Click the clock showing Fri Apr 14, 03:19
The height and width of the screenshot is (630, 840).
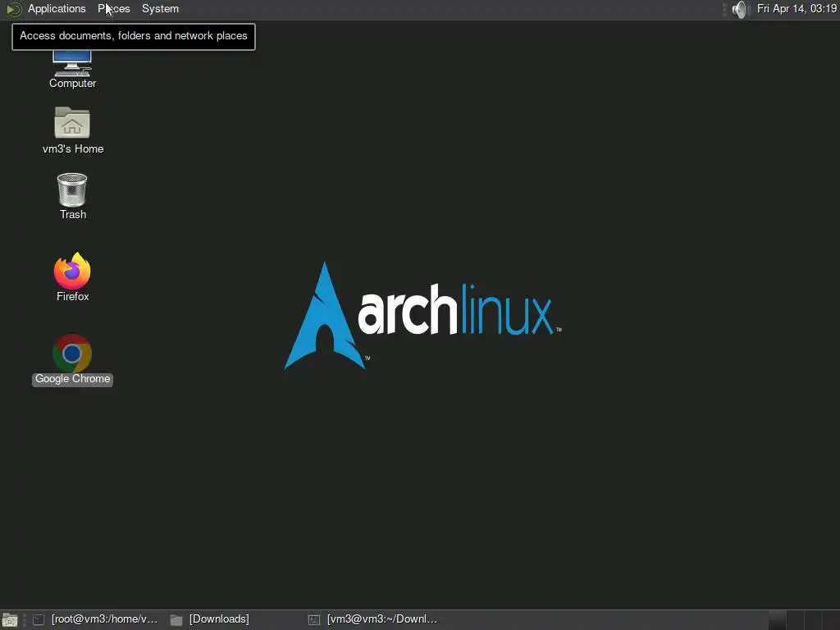click(x=797, y=9)
